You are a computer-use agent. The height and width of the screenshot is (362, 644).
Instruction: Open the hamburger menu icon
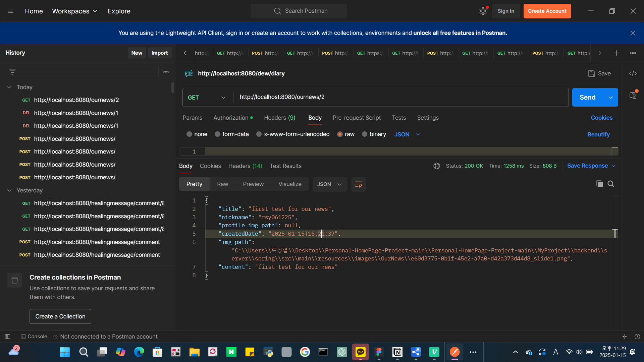11,11
